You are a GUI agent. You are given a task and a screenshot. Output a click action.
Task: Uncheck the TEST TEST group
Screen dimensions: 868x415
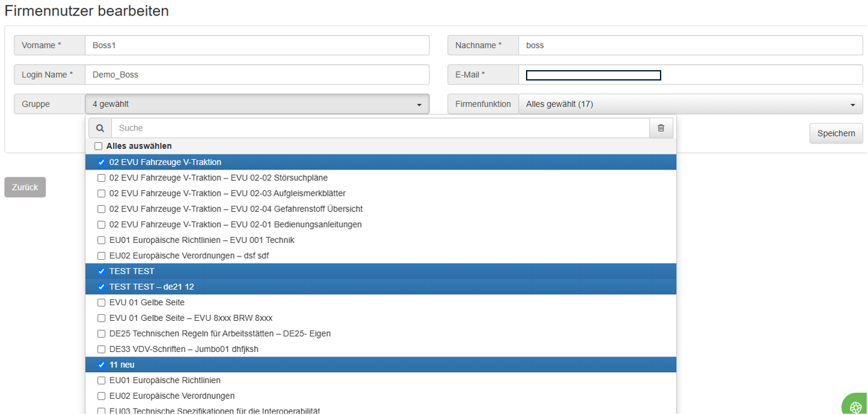101,271
